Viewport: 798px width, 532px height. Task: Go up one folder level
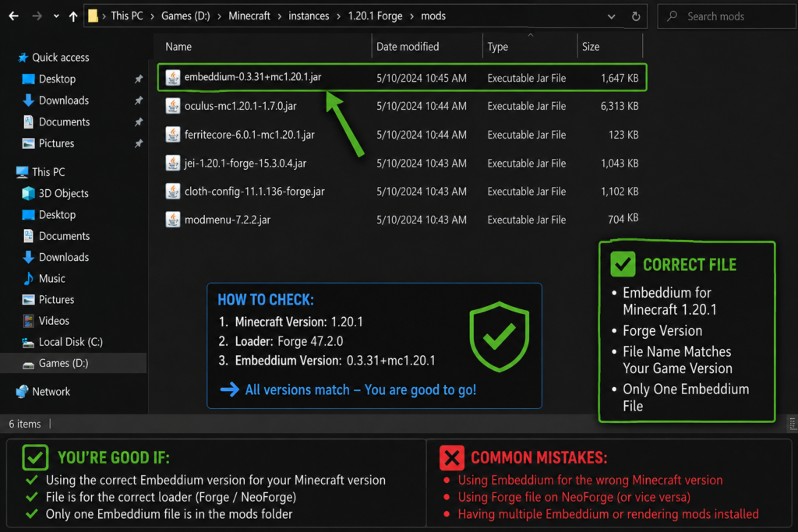(73, 16)
